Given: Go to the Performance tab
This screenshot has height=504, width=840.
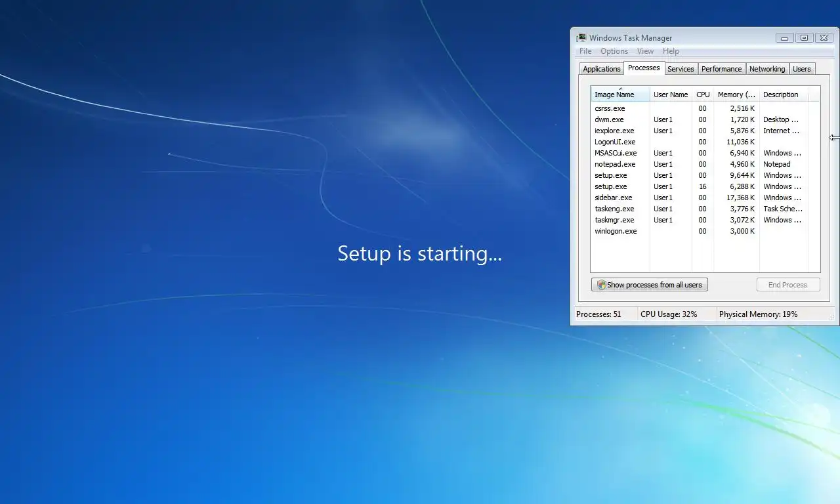Looking at the screenshot, I should 721,69.
